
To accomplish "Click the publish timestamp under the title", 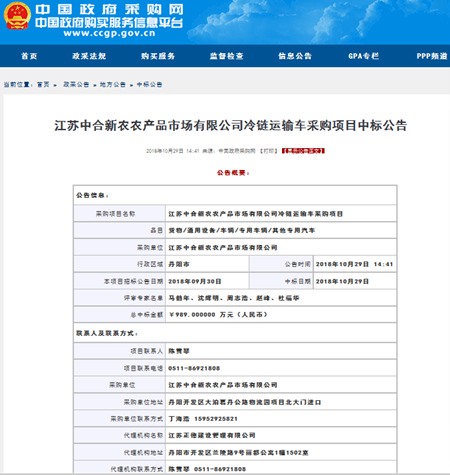I will tap(173, 151).
